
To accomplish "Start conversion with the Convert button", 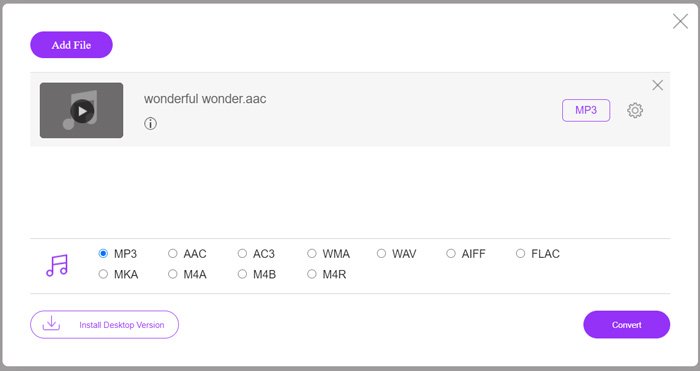I will tap(626, 325).
